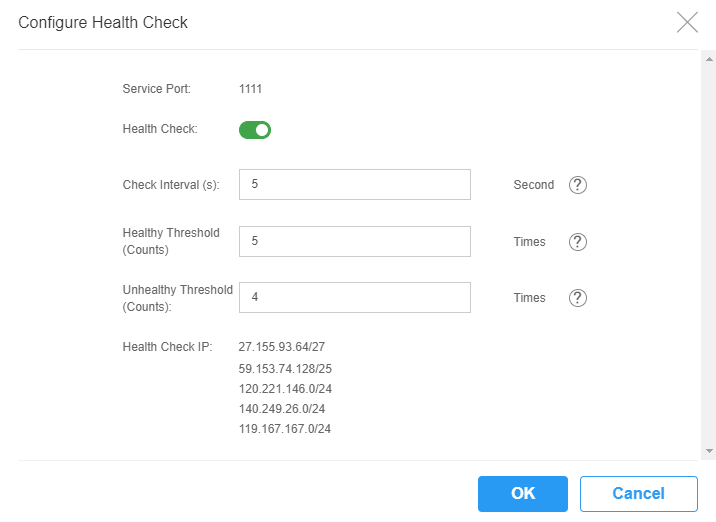The height and width of the screenshot is (522, 716).
Task: Focus the Check Interval input field
Action: point(355,185)
